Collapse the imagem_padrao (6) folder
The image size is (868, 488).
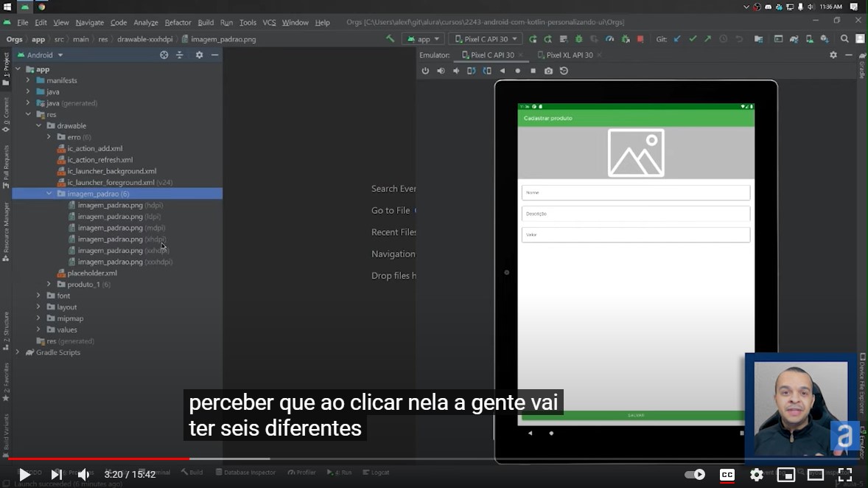pyautogui.click(x=49, y=193)
